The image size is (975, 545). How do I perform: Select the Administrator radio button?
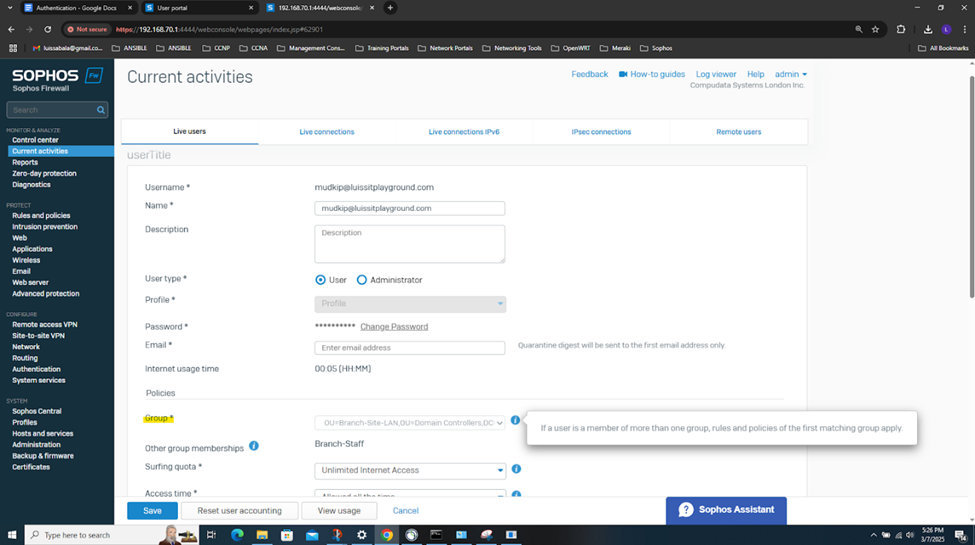[361, 280]
